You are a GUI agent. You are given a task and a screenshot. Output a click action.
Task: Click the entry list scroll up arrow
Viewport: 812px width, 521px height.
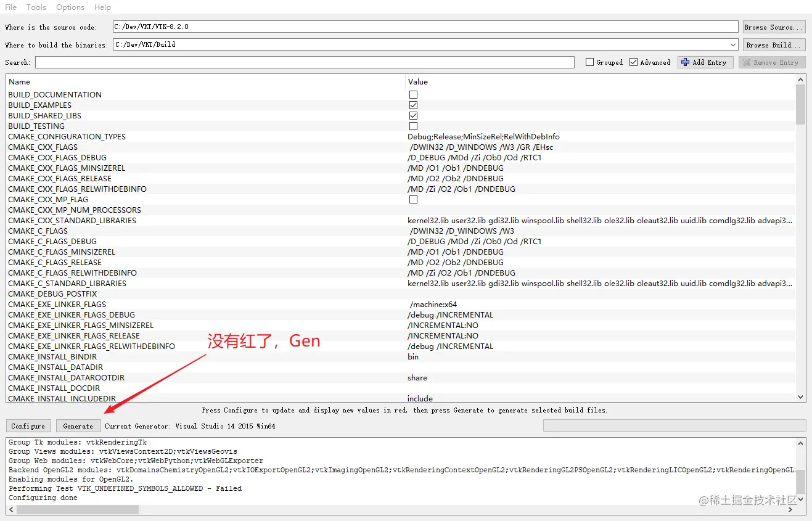coord(801,80)
